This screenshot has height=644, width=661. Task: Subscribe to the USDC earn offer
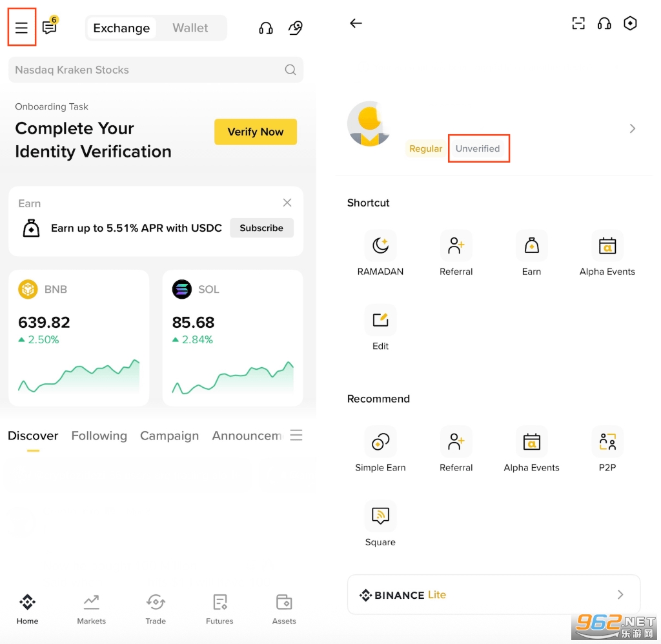(261, 228)
